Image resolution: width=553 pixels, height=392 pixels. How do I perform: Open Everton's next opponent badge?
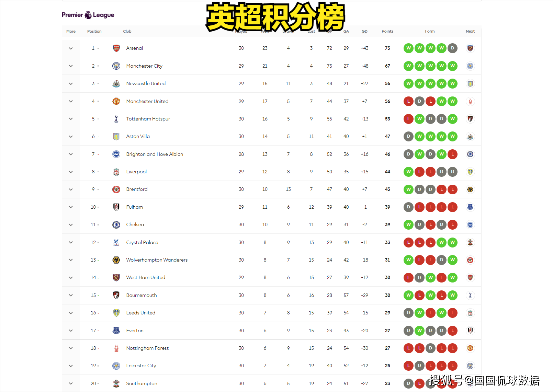pyautogui.click(x=470, y=331)
